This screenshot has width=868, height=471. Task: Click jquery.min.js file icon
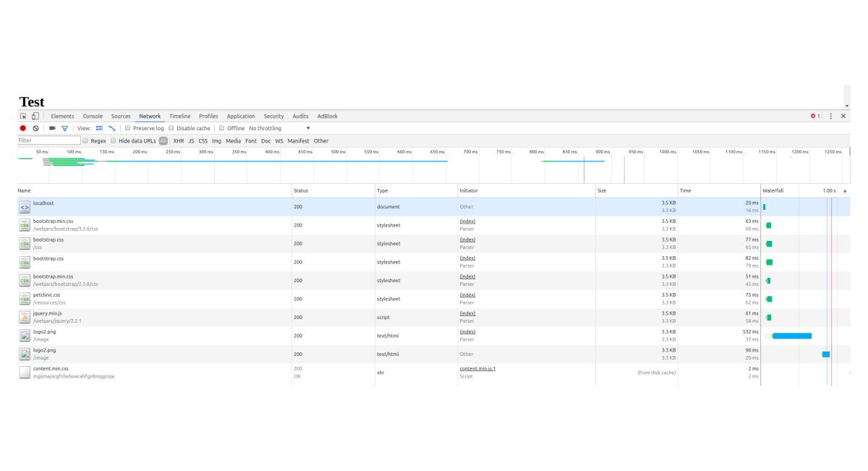coord(25,317)
